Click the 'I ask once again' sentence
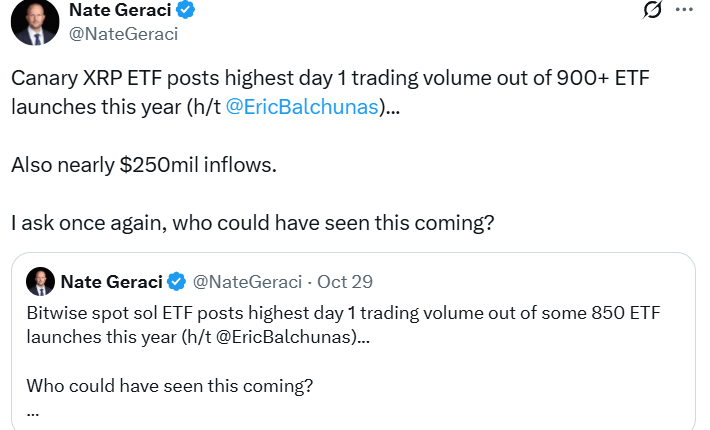Image resolution: width=710 pixels, height=430 pixels. (253, 222)
